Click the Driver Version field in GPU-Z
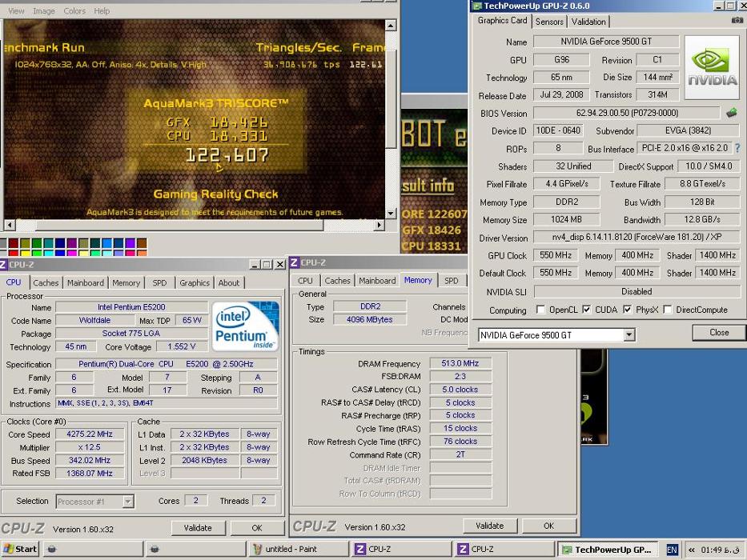 click(x=637, y=237)
